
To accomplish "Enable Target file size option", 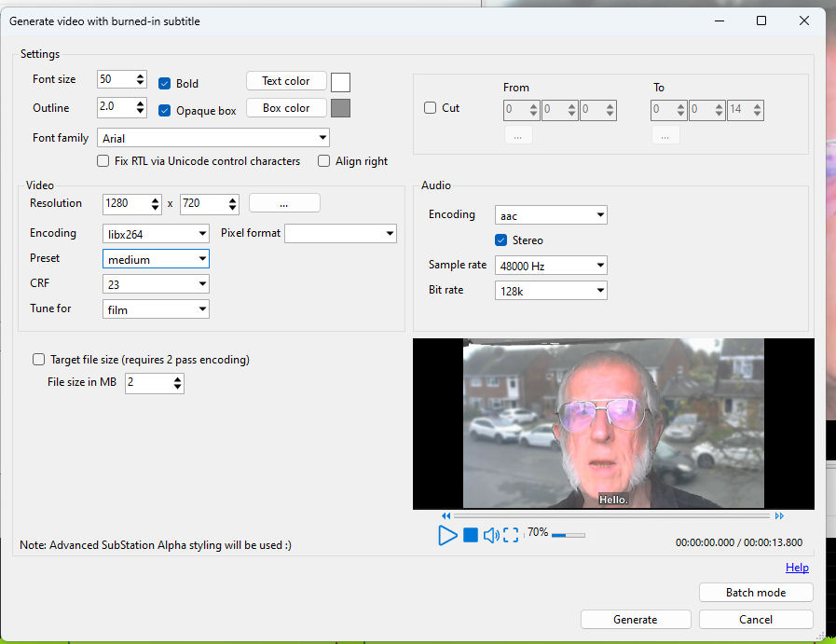I will tap(39, 360).
